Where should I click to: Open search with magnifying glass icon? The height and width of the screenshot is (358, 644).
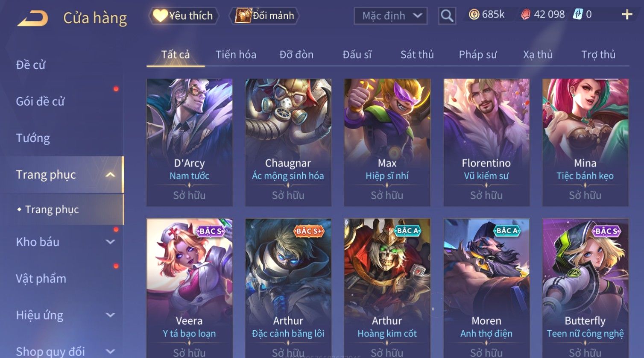point(447,16)
